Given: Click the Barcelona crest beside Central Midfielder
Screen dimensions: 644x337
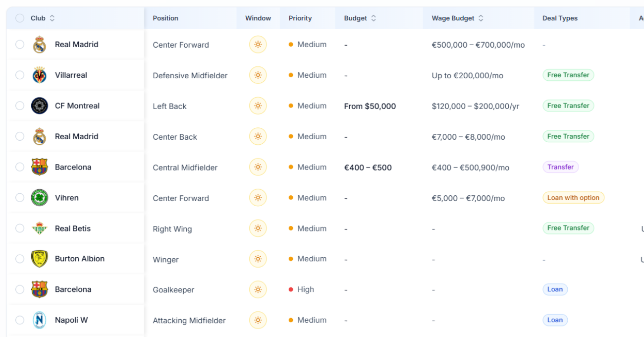Looking at the screenshot, I should [40, 167].
